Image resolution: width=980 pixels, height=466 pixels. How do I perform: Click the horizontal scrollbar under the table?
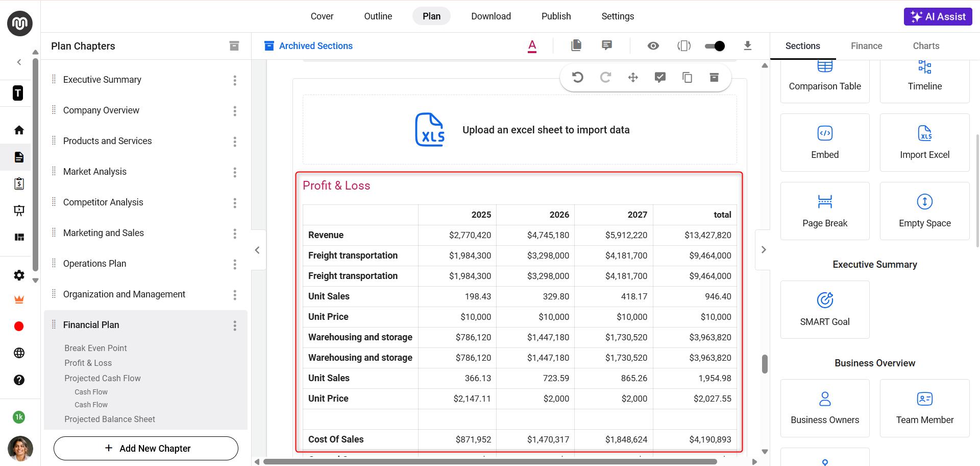(x=490, y=462)
